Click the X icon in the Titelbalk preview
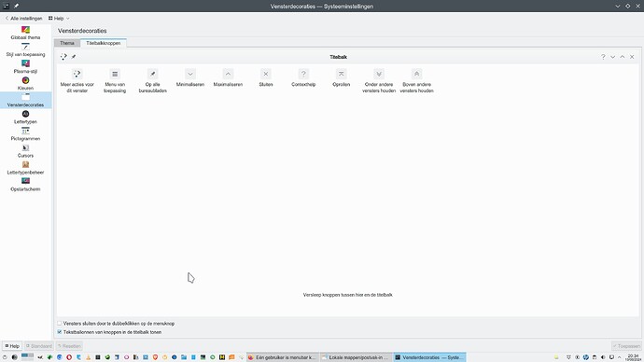Image resolution: width=644 pixels, height=362 pixels. point(632,57)
